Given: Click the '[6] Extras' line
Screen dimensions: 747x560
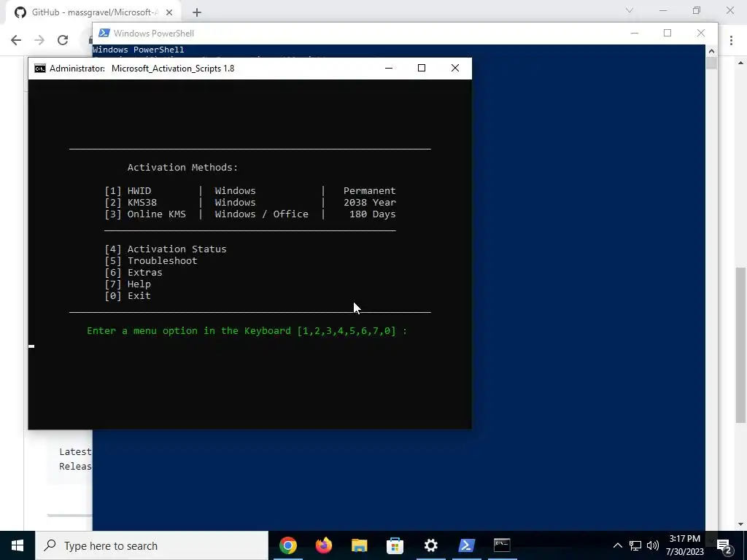Looking at the screenshot, I should pos(133,273).
